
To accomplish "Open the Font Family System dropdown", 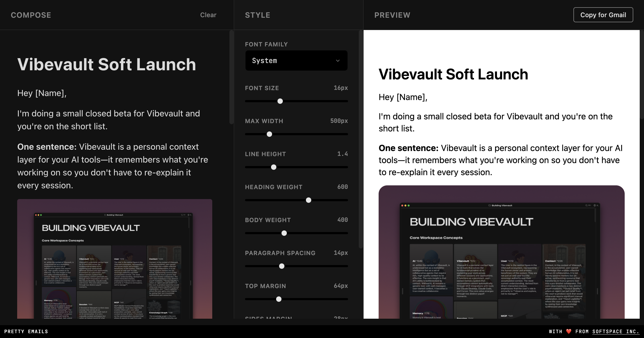I will click(296, 61).
